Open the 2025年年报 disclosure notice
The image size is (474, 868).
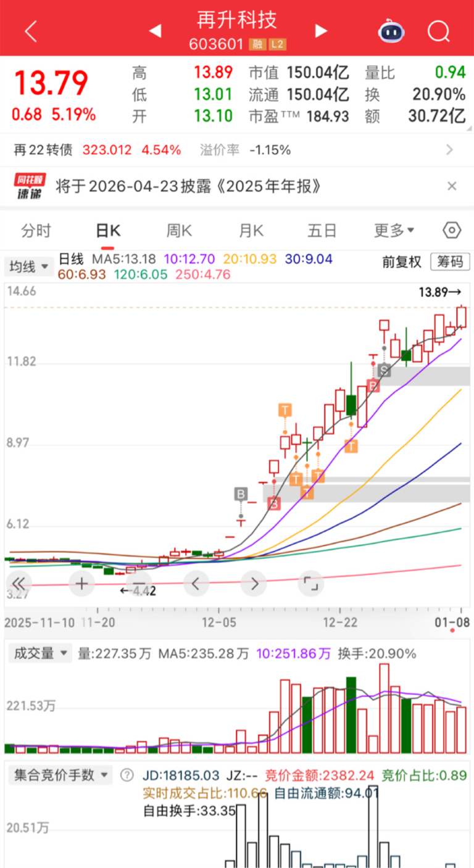pos(188,186)
